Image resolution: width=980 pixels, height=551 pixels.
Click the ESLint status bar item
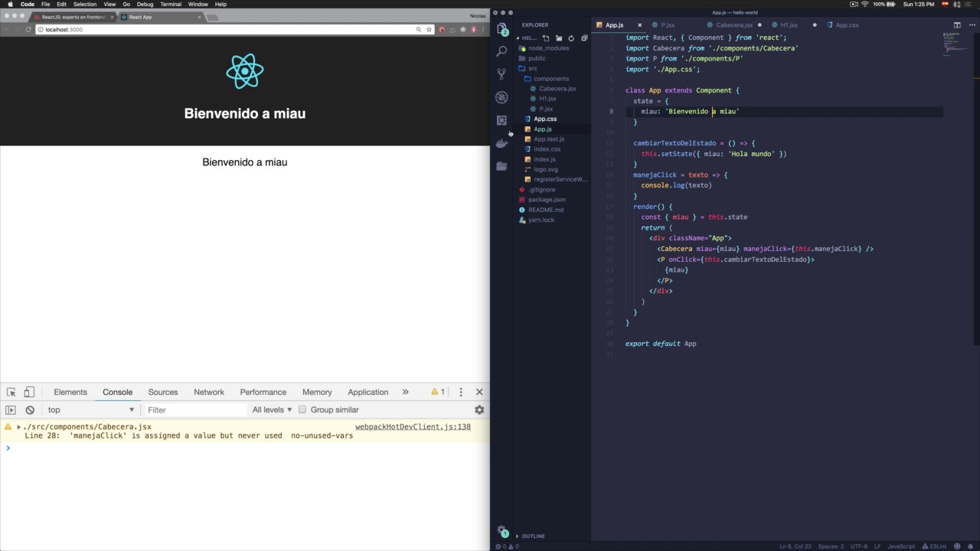click(933, 546)
